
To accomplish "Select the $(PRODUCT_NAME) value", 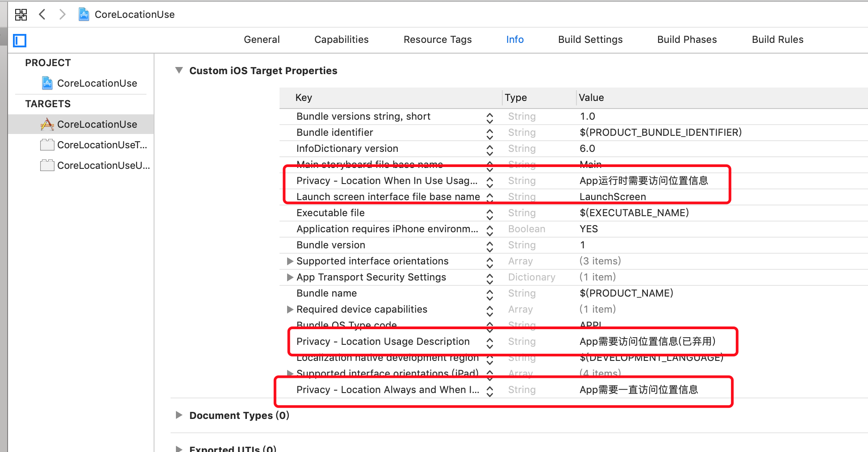I will pos(626,293).
